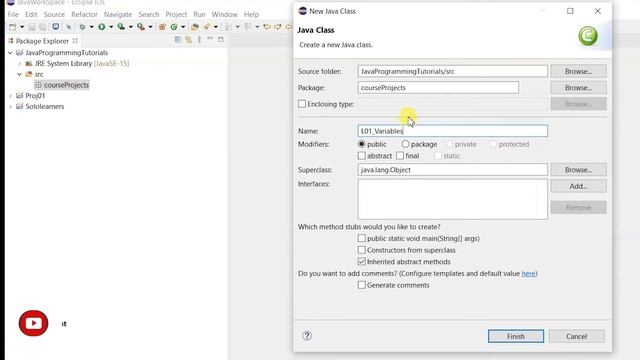Enable the abstract modifier checkbox
This screenshot has width=640, height=360.
[362, 156]
